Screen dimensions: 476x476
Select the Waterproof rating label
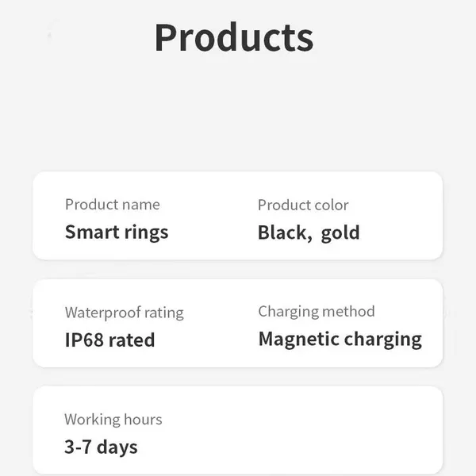[125, 313]
